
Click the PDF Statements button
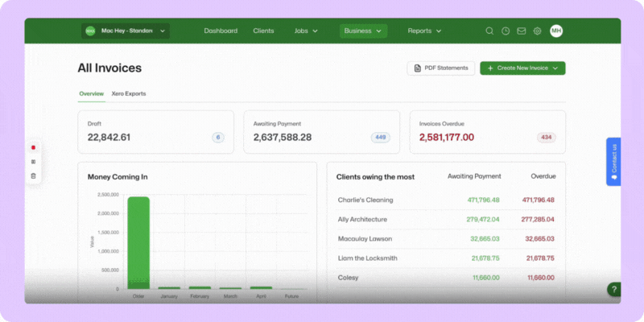[x=440, y=68]
